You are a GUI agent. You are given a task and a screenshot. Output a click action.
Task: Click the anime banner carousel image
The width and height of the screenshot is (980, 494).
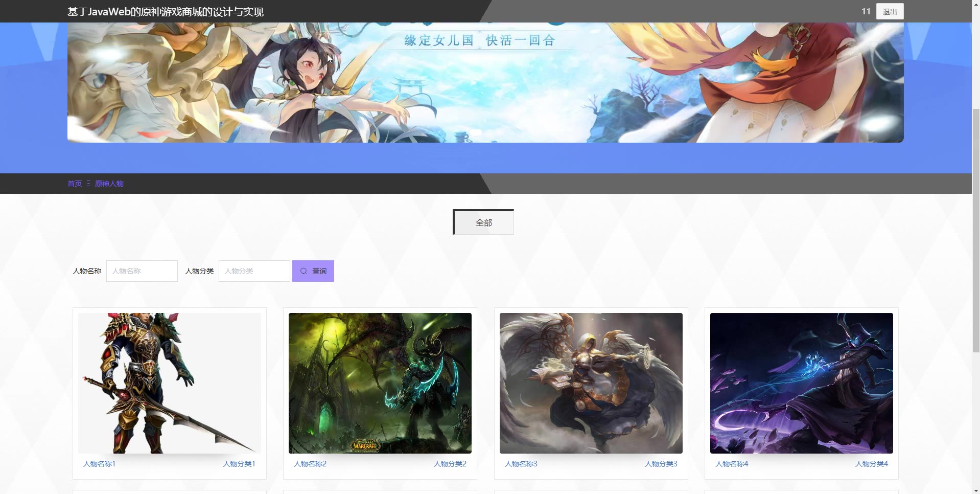click(x=485, y=82)
